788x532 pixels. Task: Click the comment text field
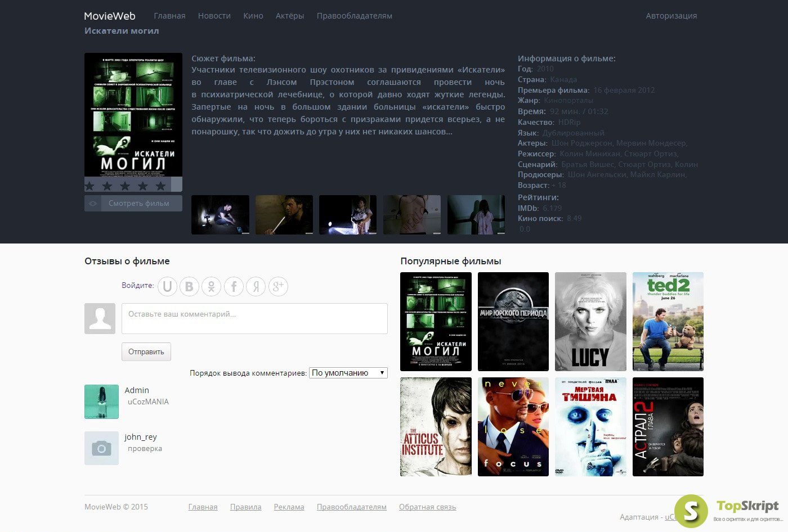254,319
